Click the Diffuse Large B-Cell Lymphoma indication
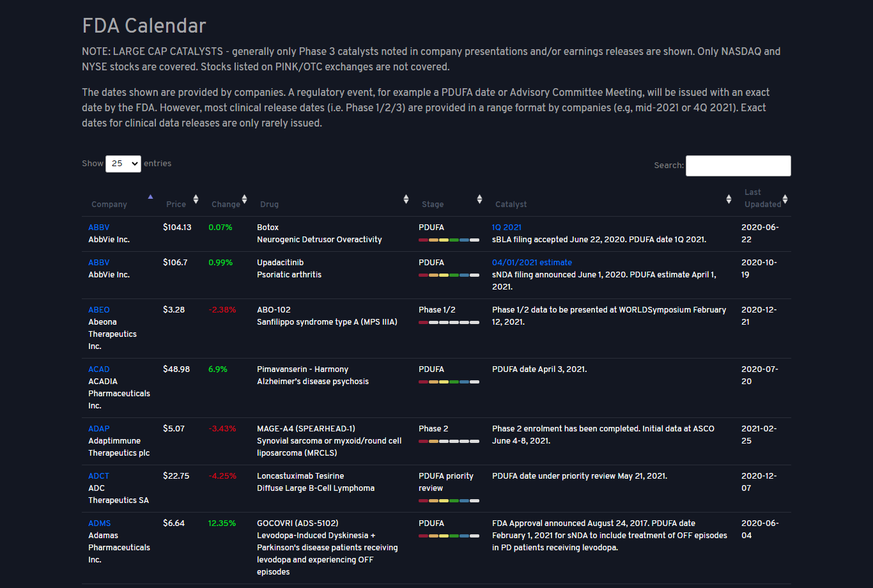The width and height of the screenshot is (873, 588). (x=316, y=488)
